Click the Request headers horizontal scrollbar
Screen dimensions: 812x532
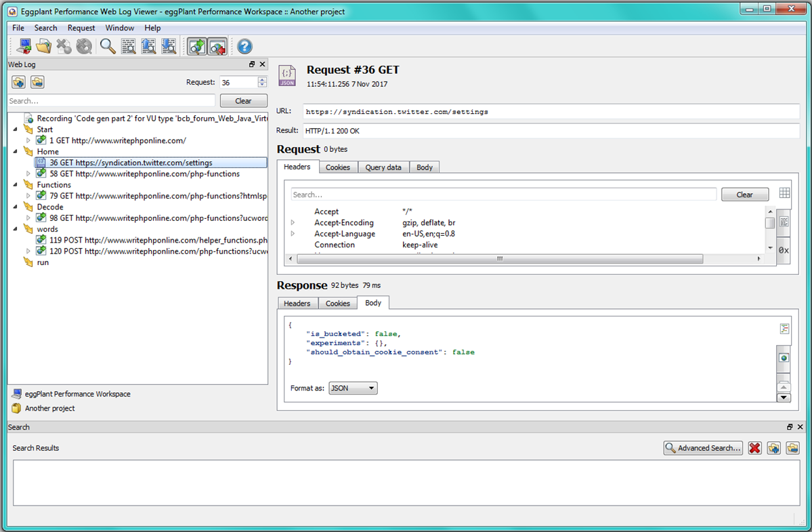pyautogui.click(x=499, y=259)
